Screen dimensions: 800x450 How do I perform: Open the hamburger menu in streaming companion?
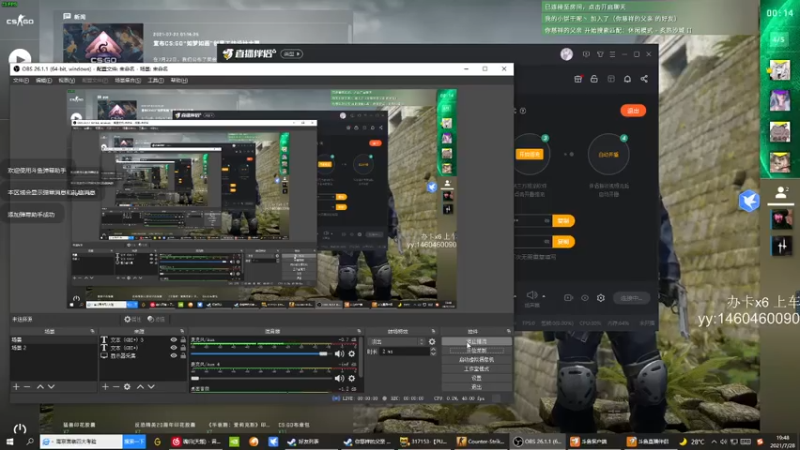pyautogui.click(x=612, y=54)
